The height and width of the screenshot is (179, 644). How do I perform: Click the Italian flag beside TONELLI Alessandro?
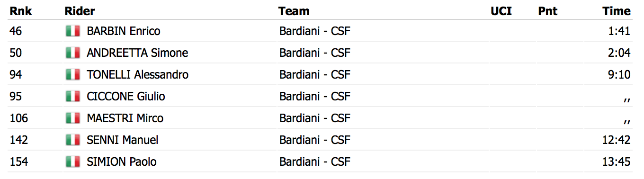coord(72,75)
